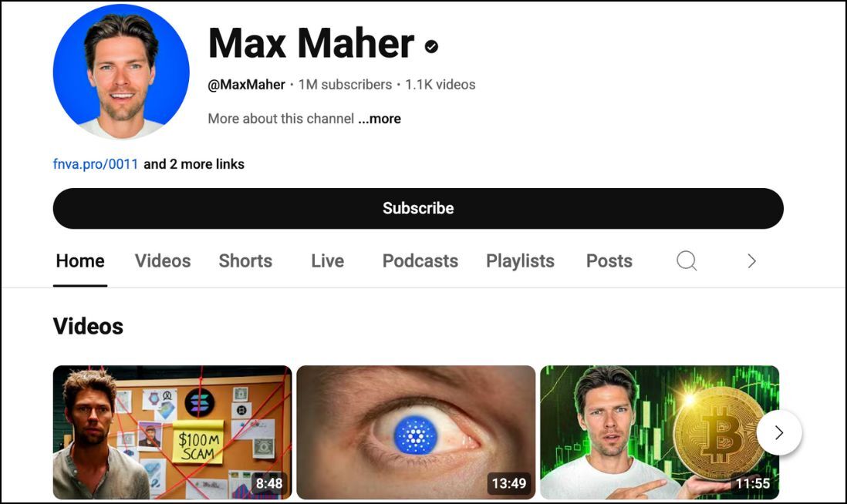847x504 pixels.
Task: Click Max Maher's round profile picture
Action: point(122,72)
